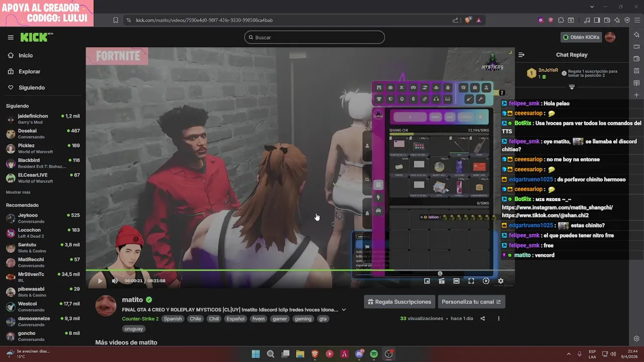Open Windows Start button
The image size is (644, 362).
pyautogui.click(x=256, y=354)
